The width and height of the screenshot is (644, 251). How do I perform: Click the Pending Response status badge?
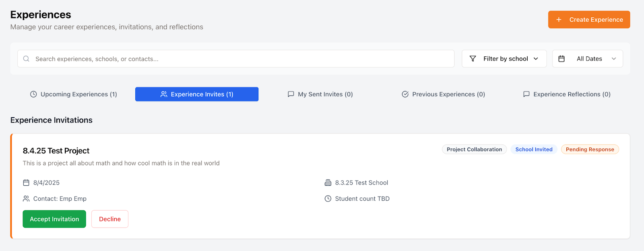coord(590,149)
